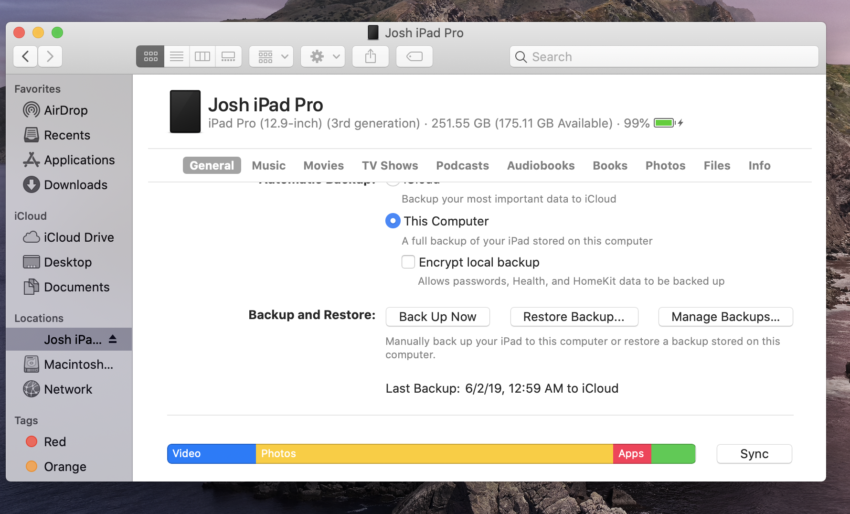850x514 pixels.
Task: Switch to the Podcasts tab
Action: coord(462,165)
